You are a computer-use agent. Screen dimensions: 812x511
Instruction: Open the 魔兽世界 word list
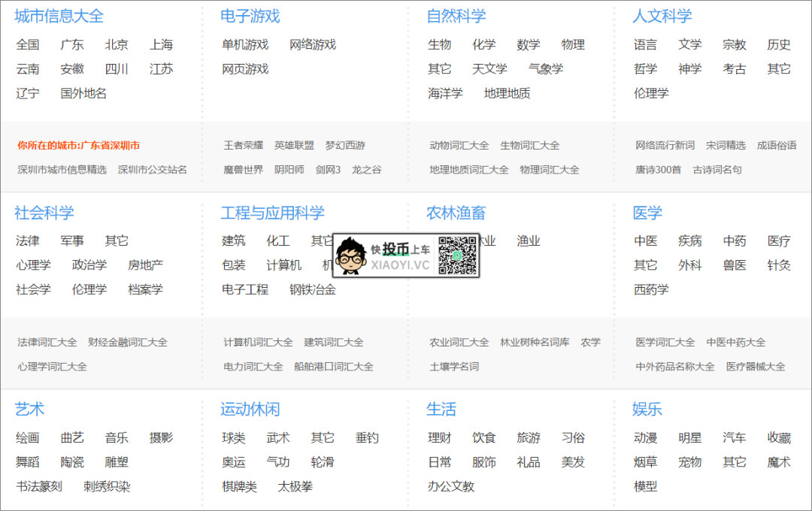click(244, 169)
